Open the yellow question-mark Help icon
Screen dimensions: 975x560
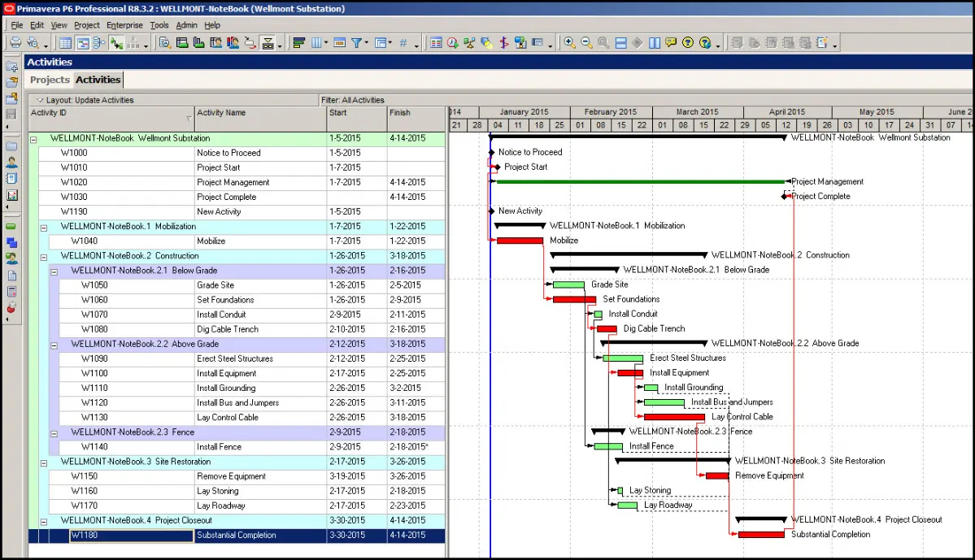(688, 43)
